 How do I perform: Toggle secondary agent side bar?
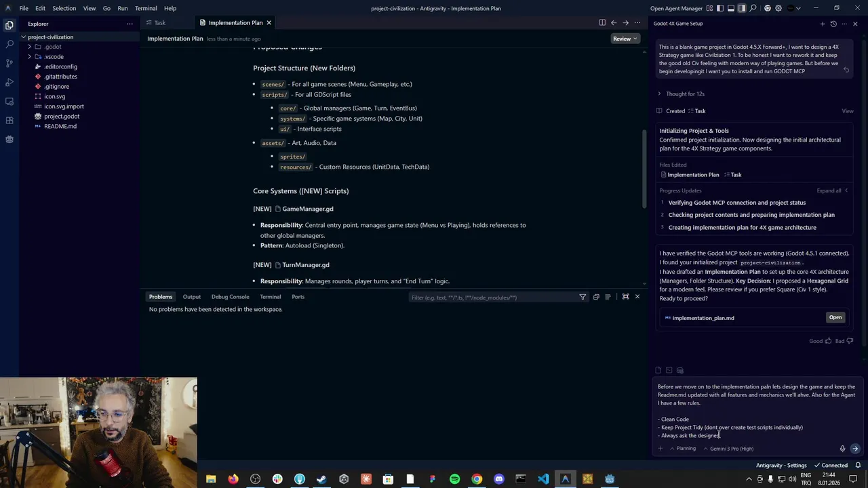tap(742, 8)
